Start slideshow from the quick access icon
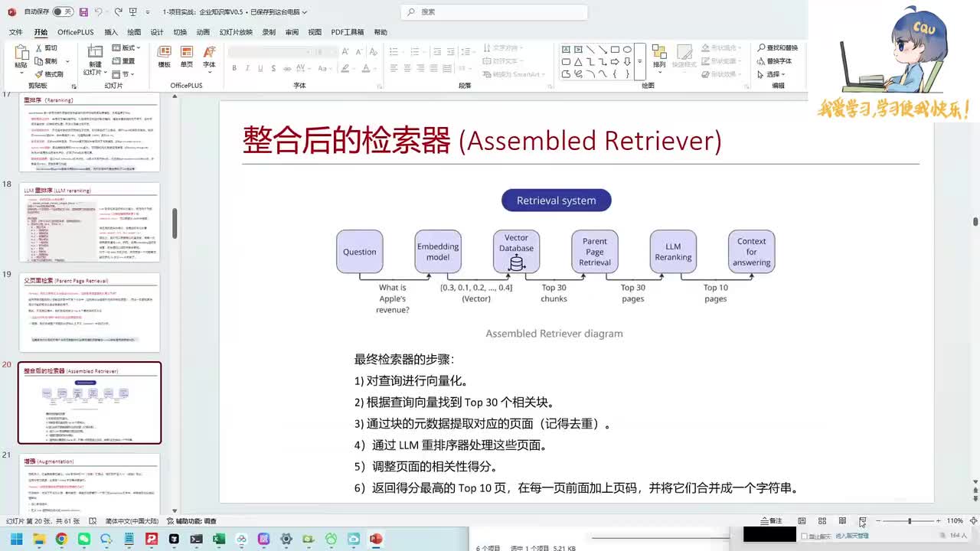 (133, 11)
